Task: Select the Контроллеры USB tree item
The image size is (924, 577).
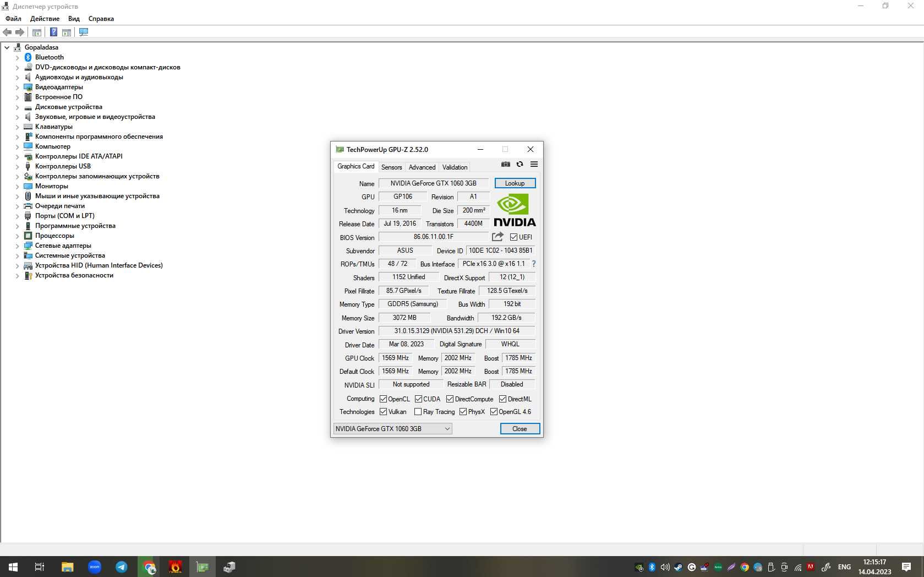Action: [63, 166]
